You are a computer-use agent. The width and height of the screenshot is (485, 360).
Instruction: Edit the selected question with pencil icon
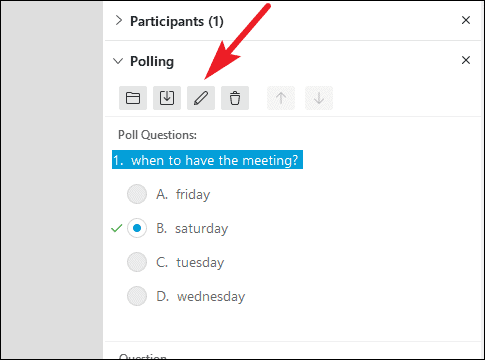tap(201, 98)
